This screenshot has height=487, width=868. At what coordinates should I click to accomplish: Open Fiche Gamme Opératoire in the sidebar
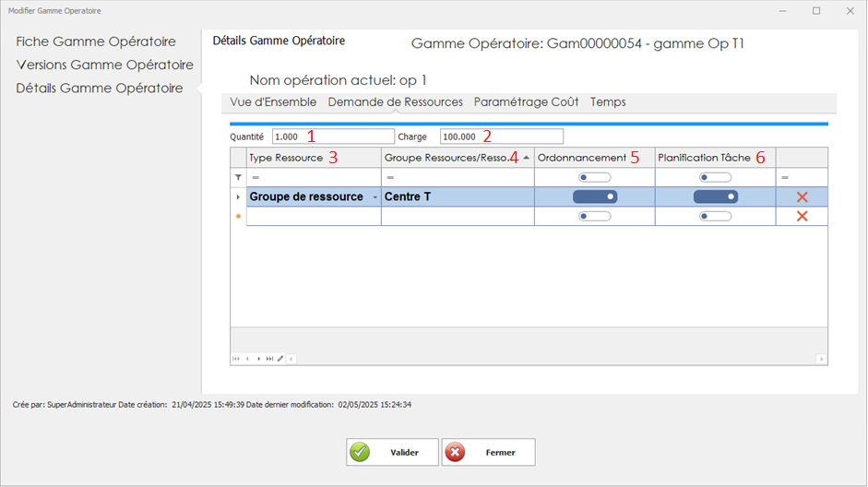pos(96,42)
